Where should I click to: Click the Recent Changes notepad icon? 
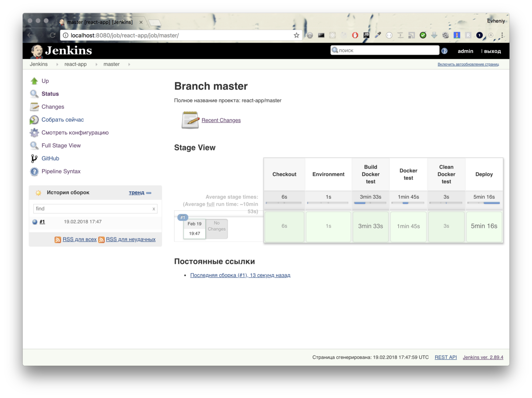point(191,120)
